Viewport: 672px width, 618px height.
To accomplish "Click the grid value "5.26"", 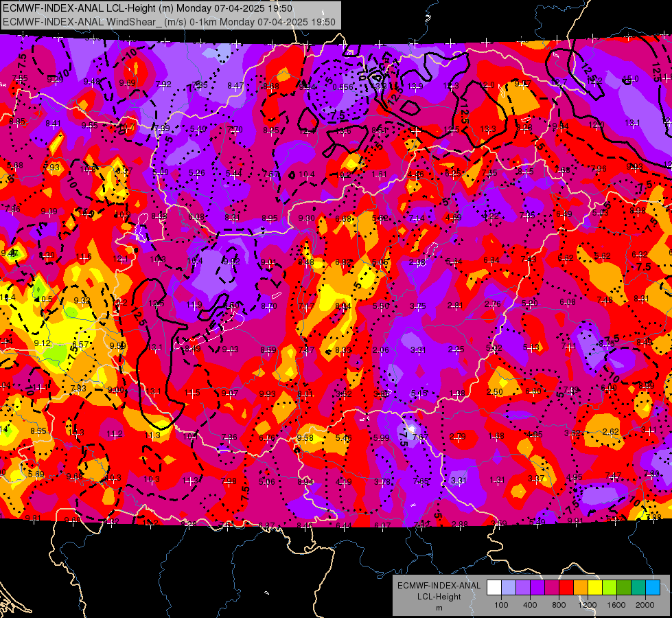I will [197, 173].
